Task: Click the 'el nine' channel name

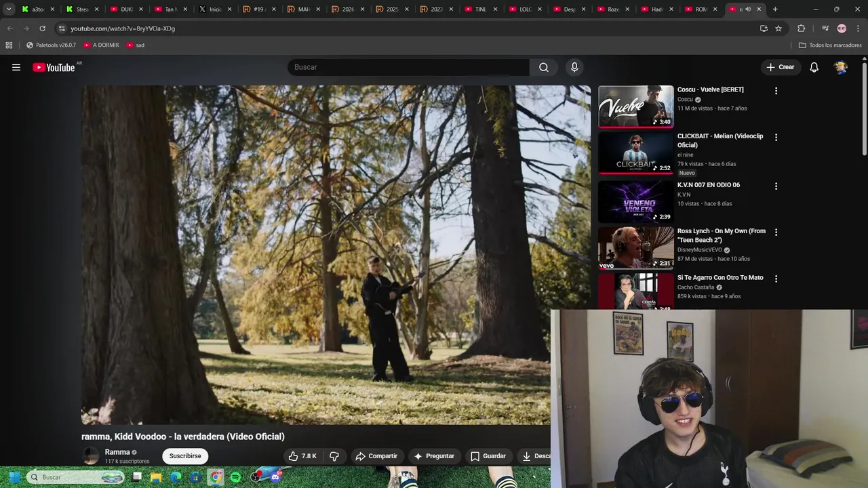Action: 685,155
